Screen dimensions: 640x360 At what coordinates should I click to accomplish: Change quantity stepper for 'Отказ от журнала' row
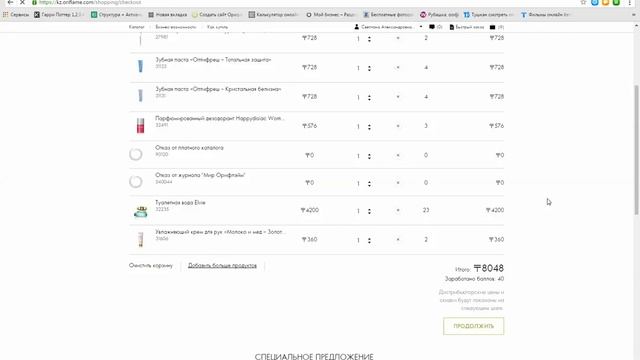click(369, 184)
